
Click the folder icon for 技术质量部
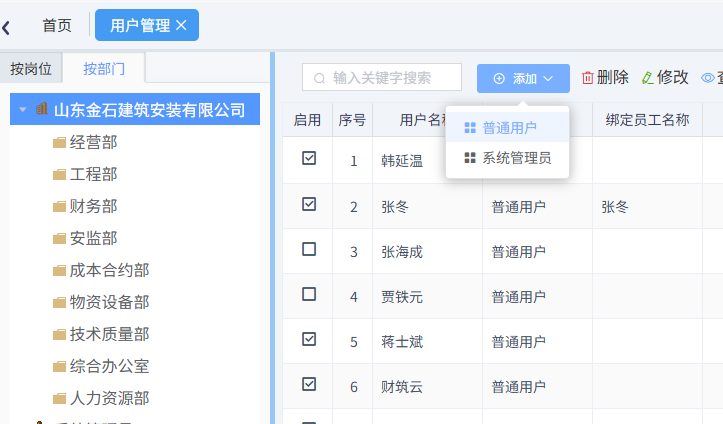coord(59,335)
